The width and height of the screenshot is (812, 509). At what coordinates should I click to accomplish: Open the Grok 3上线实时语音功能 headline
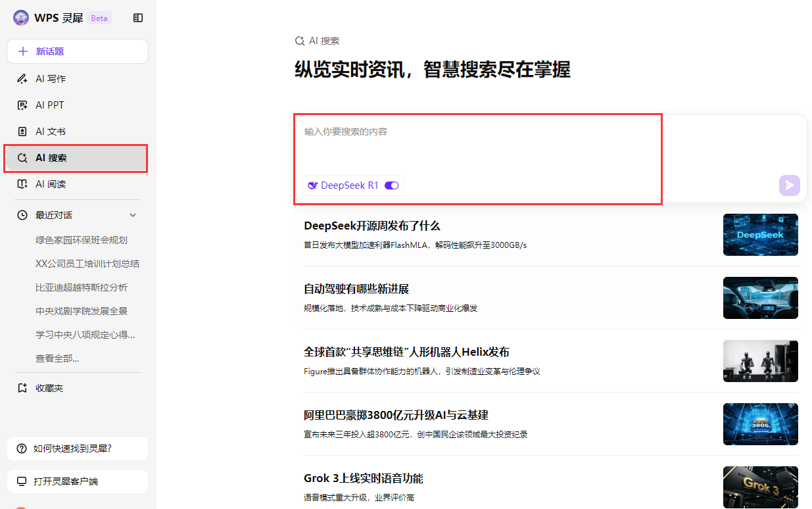364,479
